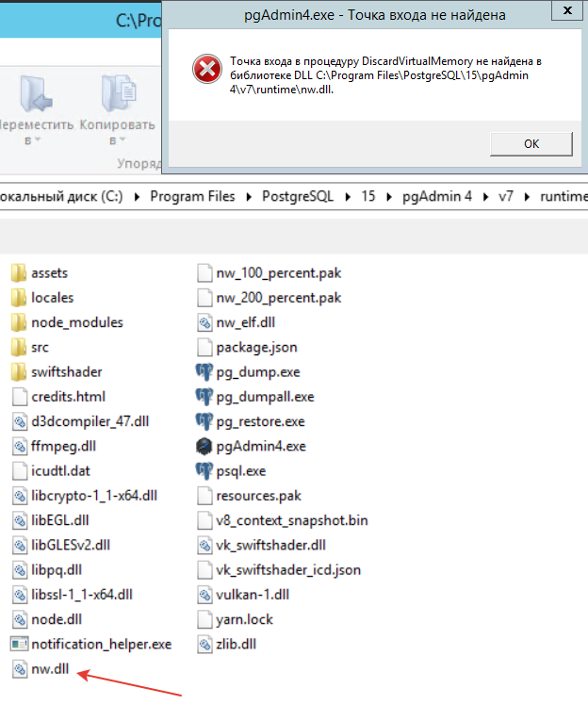
Task: Click the Copy to (Копировать) ribbon icon
Action: (x=117, y=95)
